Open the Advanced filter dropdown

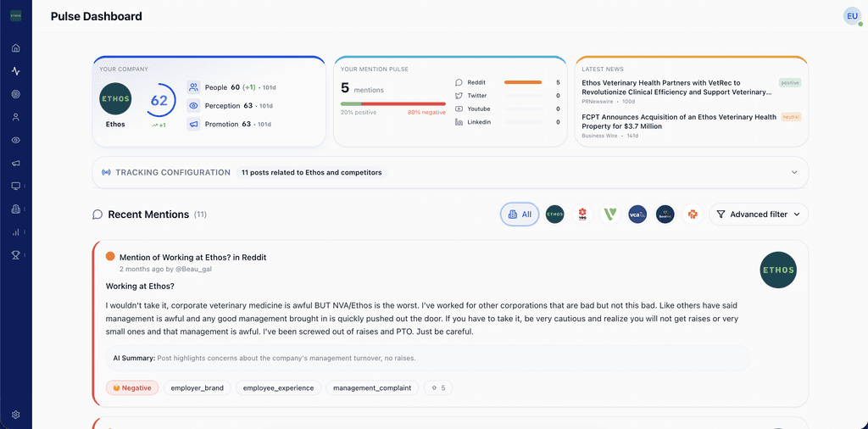point(759,214)
